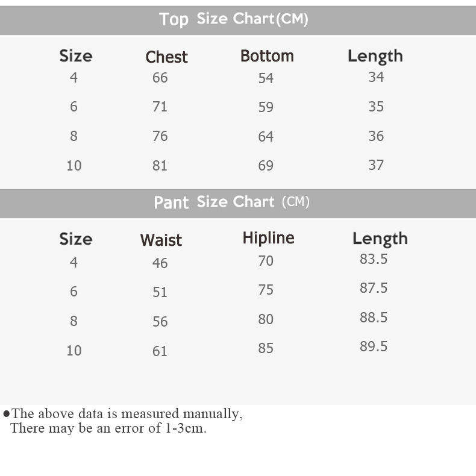
Task: Click the Pant Size Chart title banner
Action: click(x=232, y=202)
